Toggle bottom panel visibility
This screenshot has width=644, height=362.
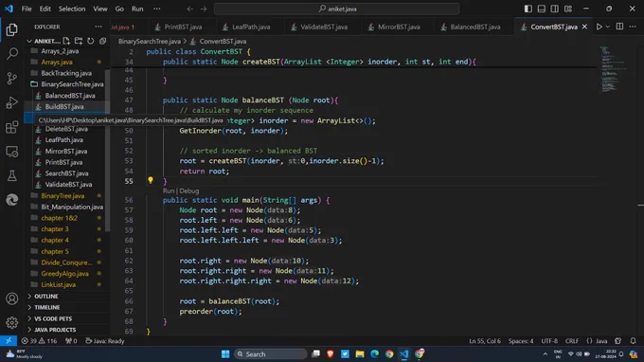point(542,9)
